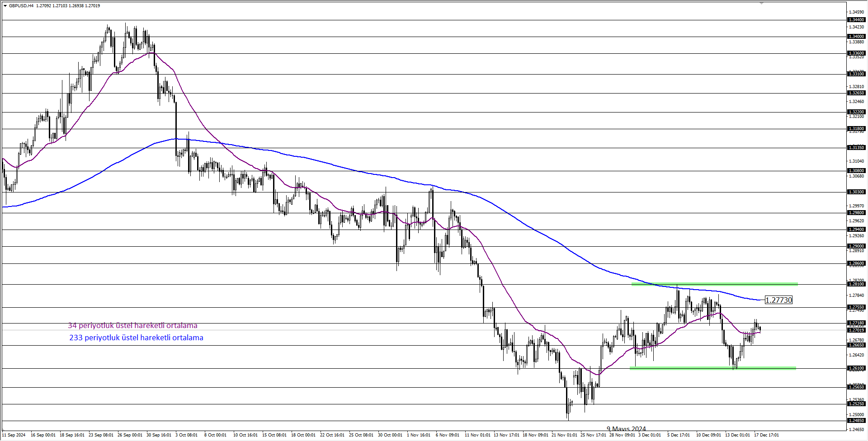The width and height of the screenshot is (868, 441).
Task: Click the 1.33100 horizontal line price tag
Action: [856, 74]
